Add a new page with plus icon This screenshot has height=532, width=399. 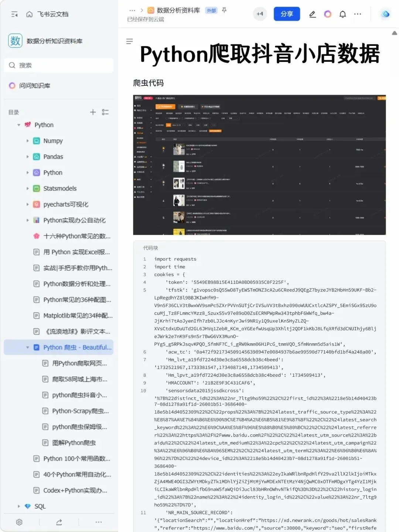tap(93, 112)
